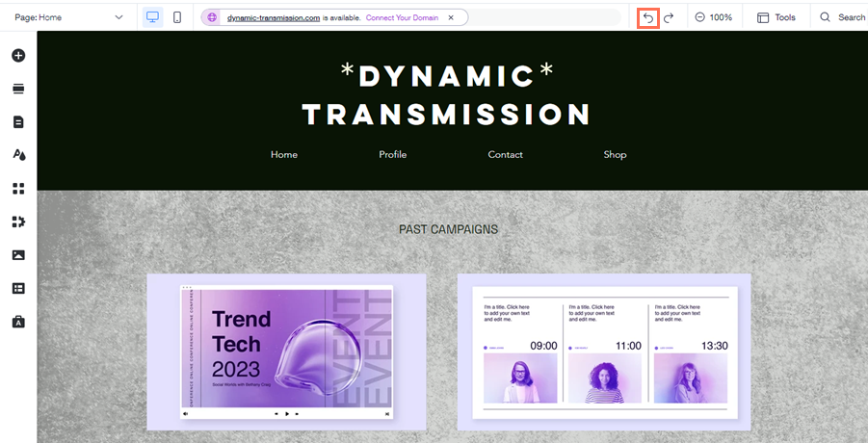
Task: Open the Add Apps grid icon
Action: pyautogui.click(x=19, y=189)
